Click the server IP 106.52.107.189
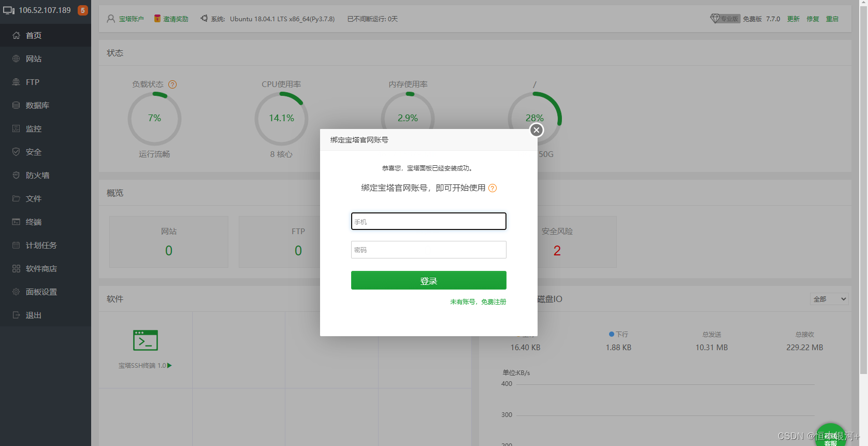The image size is (868, 446). 45,10
